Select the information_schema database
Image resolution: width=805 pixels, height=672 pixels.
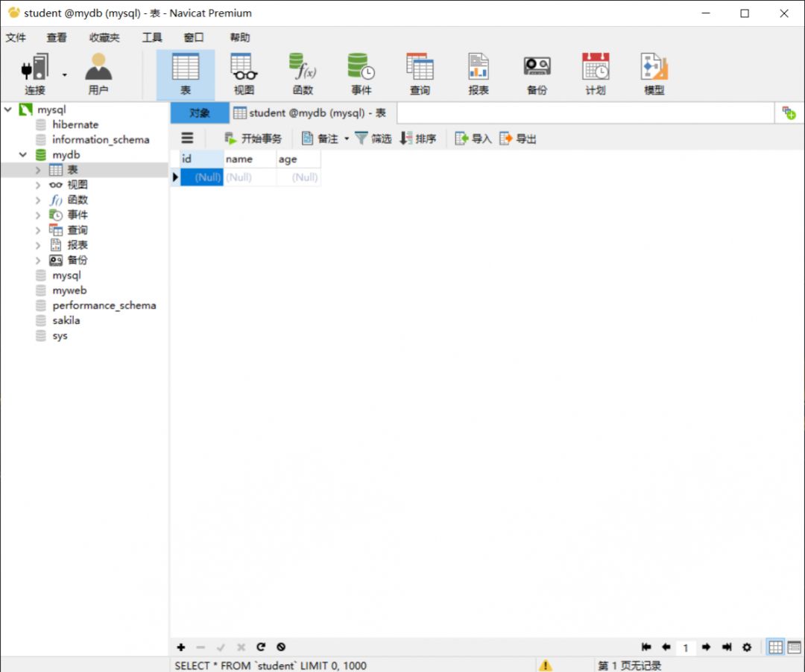tap(101, 139)
